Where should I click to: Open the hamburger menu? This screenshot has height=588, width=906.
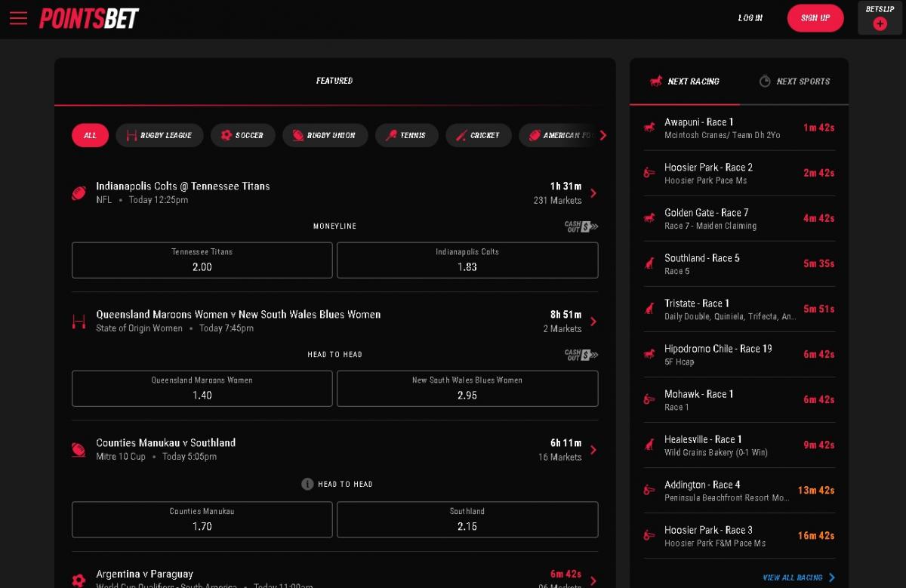coord(18,18)
